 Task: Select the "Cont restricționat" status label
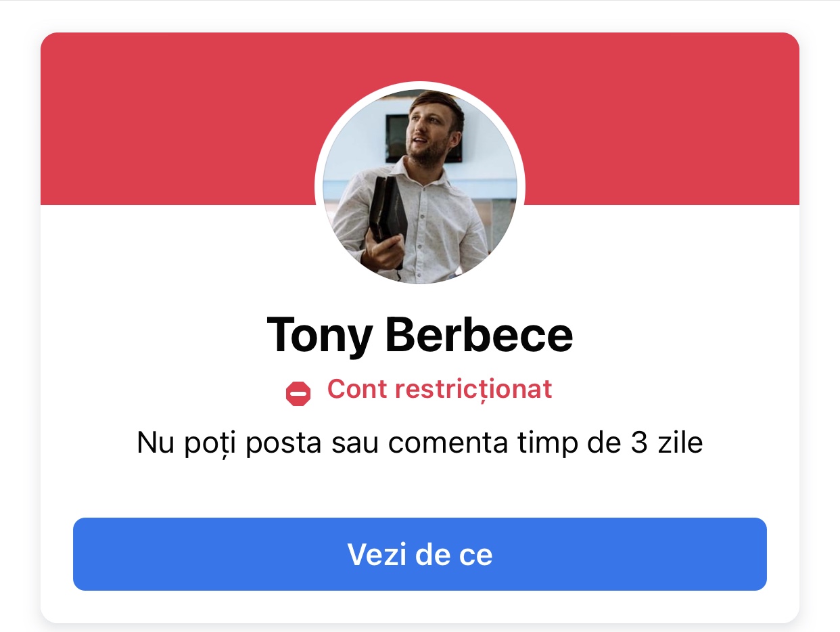pos(440,389)
